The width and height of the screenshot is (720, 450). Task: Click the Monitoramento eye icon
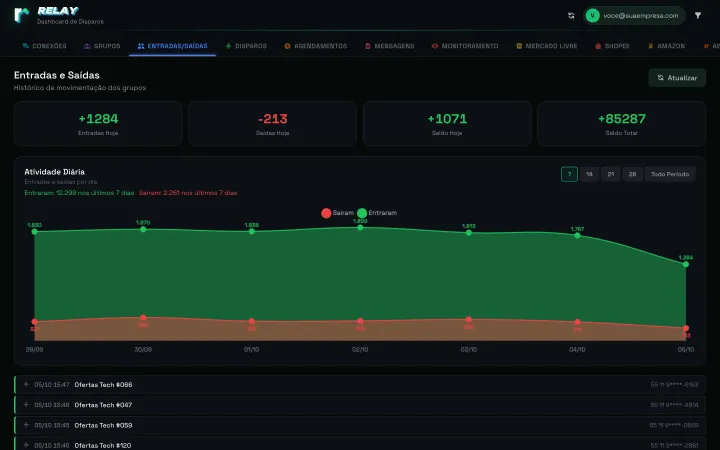point(434,46)
